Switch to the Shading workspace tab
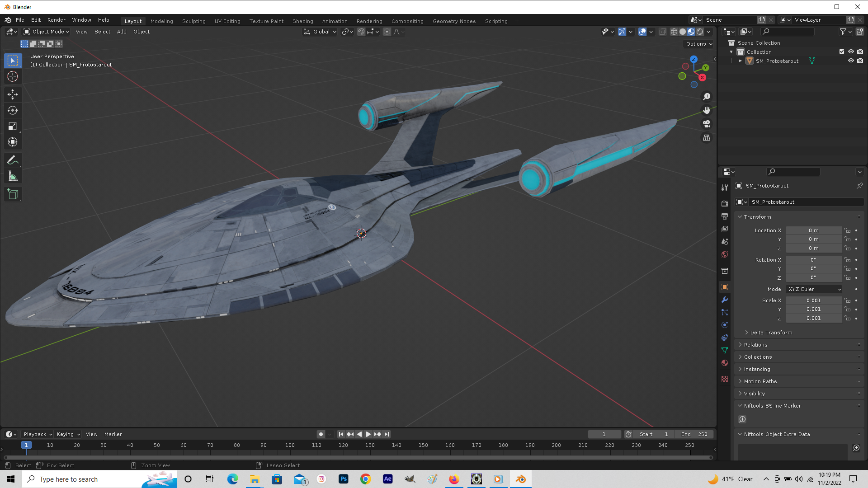 point(302,21)
